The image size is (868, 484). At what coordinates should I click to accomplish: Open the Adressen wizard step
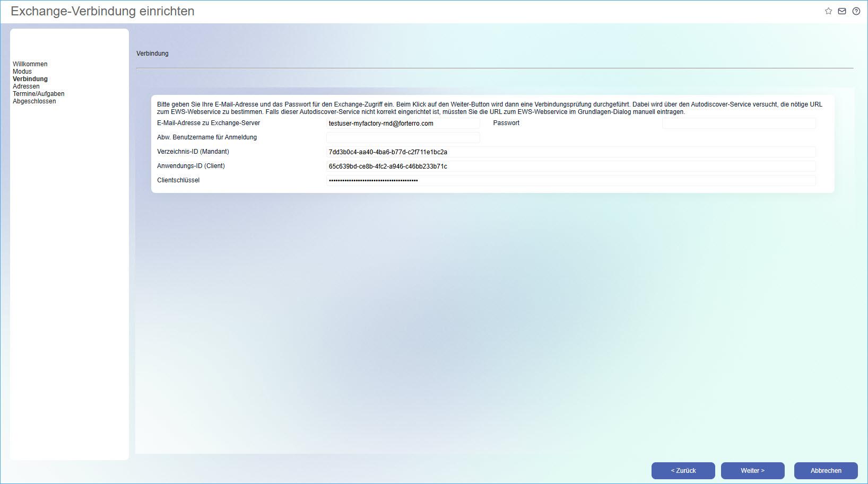coord(26,86)
